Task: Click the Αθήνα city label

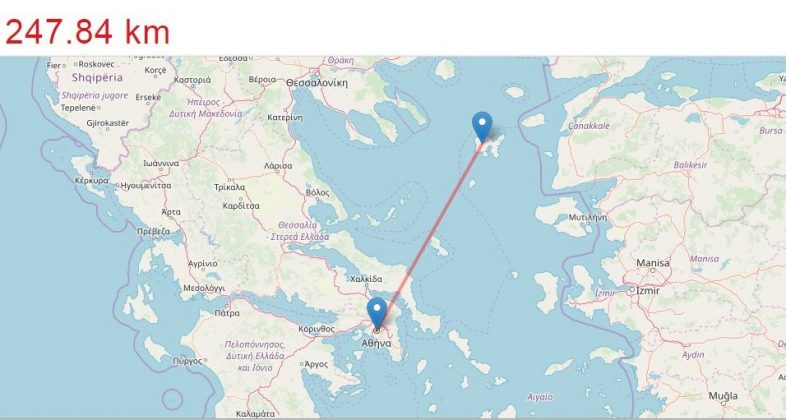Action: pos(376,344)
